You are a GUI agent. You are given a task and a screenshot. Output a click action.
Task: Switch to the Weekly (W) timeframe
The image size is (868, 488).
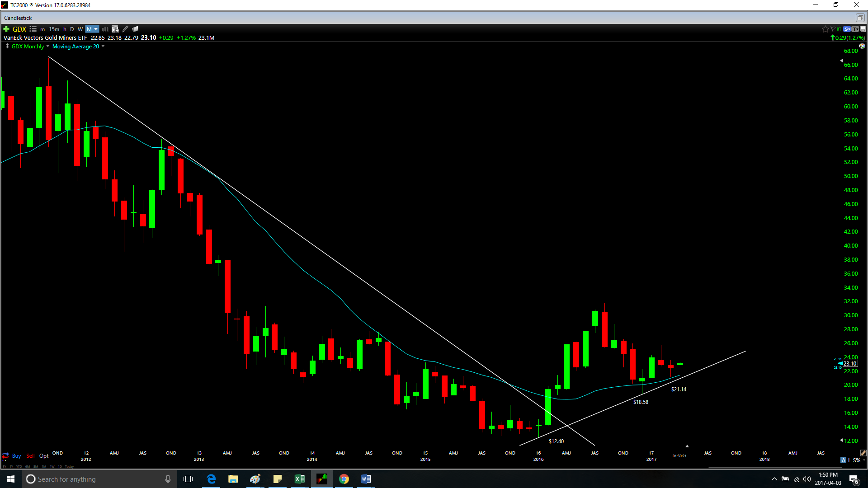coord(80,29)
